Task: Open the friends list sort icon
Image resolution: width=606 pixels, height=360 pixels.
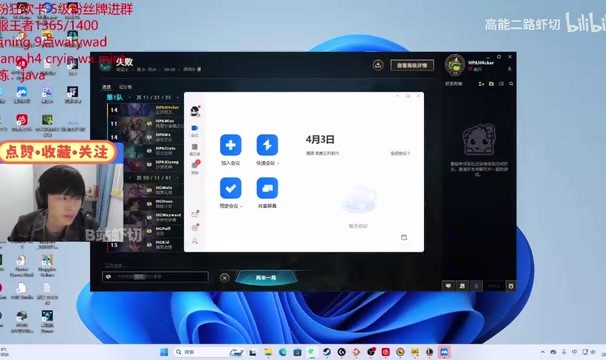Action: [x=501, y=84]
